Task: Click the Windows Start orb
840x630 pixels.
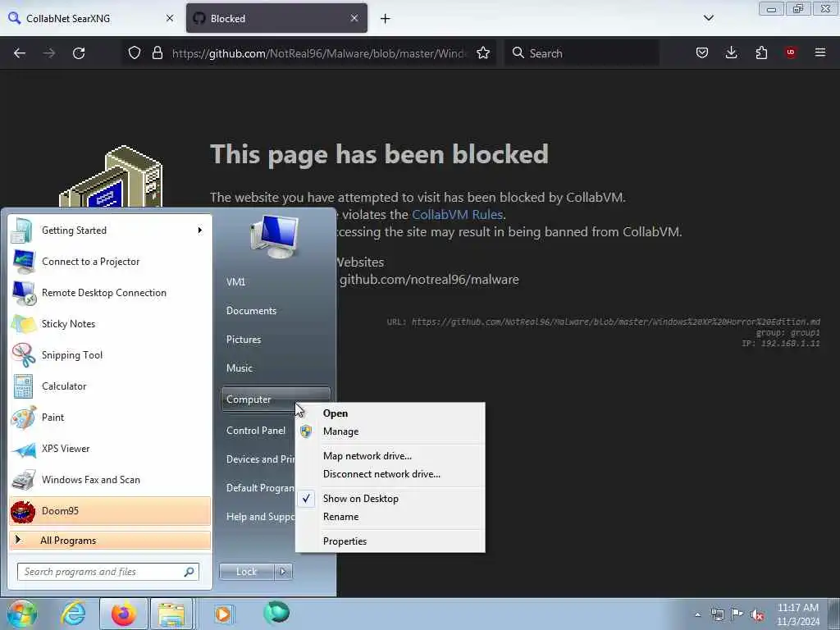Action: (x=21, y=614)
